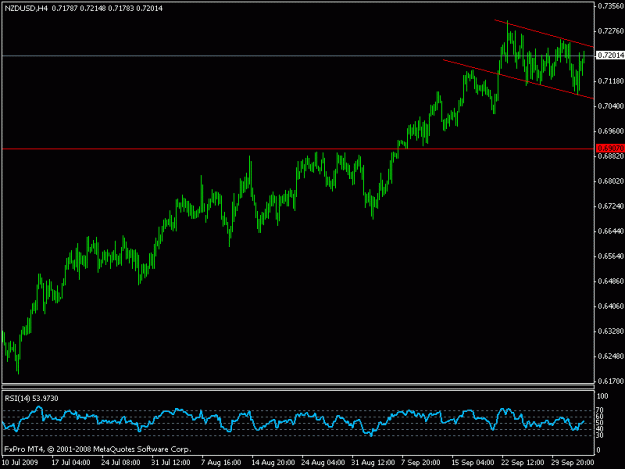Click the 17 Jul 04:00 time label
The width and height of the screenshot is (625, 469).
71,462
